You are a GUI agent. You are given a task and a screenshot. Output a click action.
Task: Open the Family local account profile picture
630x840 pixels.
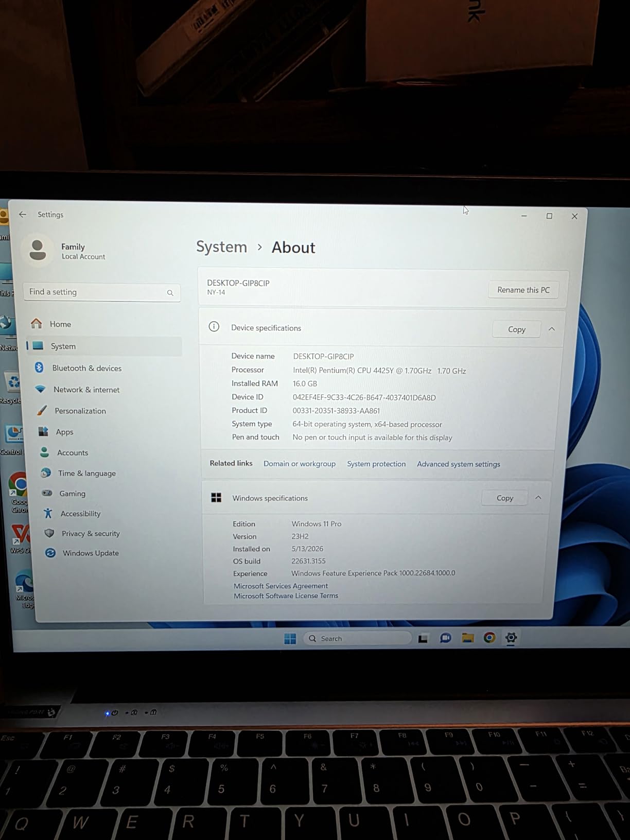click(38, 250)
